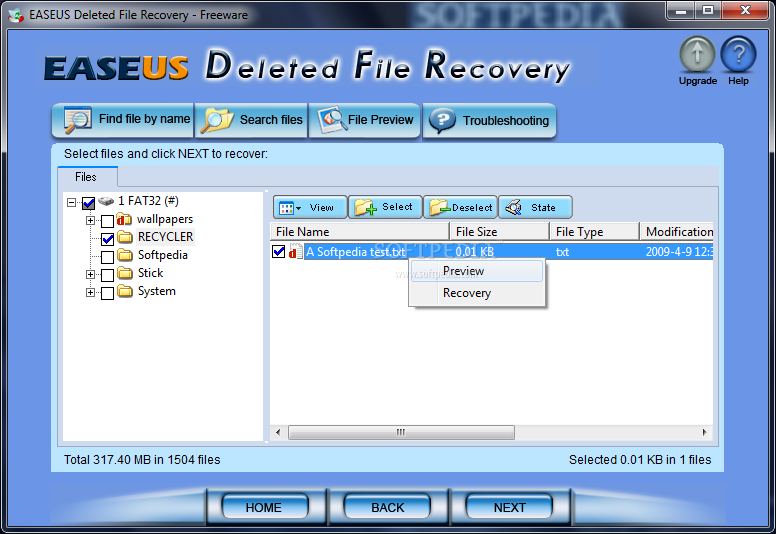Uncheck the RECYCLER folder checkbox

tap(107, 239)
